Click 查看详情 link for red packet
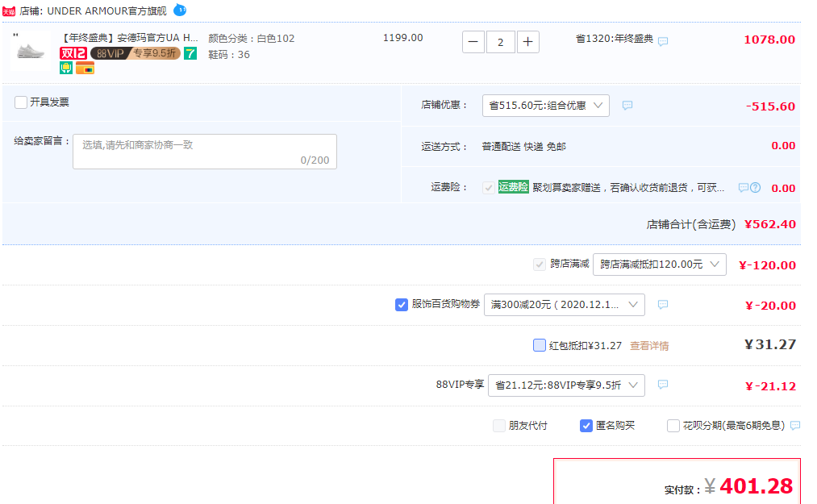The width and height of the screenshot is (817, 504). point(649,346)
